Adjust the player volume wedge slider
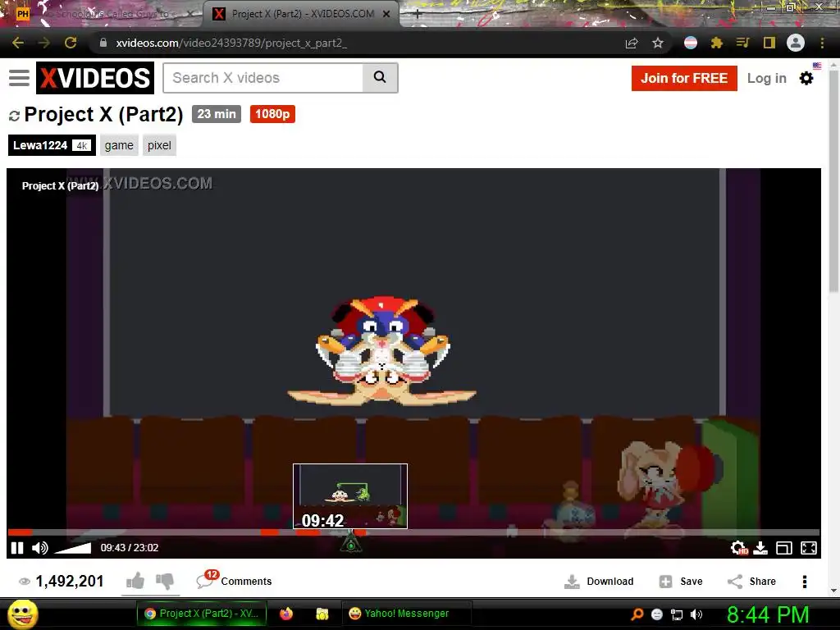The height and width of the screenshot is (630, 840). 73,548
